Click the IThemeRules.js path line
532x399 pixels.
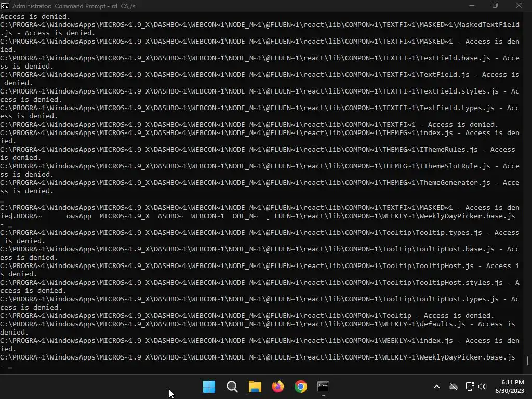258,149
